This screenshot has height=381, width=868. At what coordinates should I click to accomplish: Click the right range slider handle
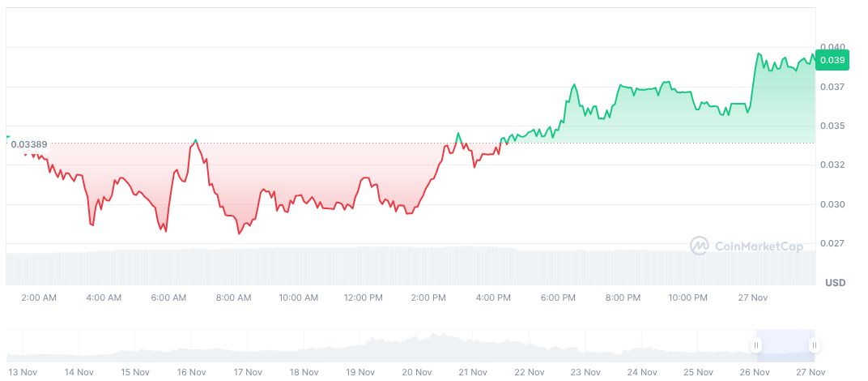(x=814, y=345)
